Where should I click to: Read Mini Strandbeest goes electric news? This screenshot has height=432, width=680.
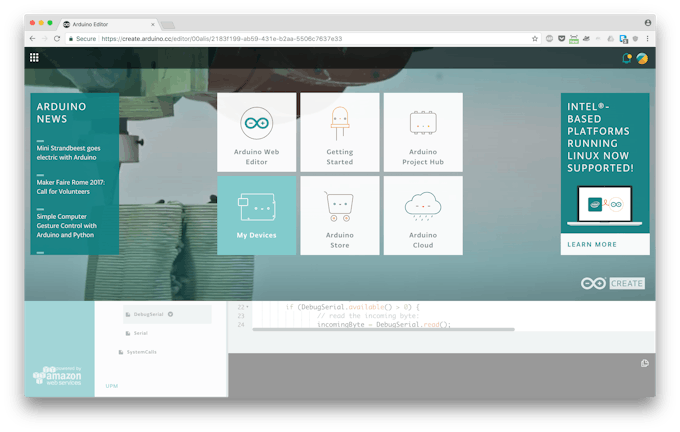tap(69, 153)
